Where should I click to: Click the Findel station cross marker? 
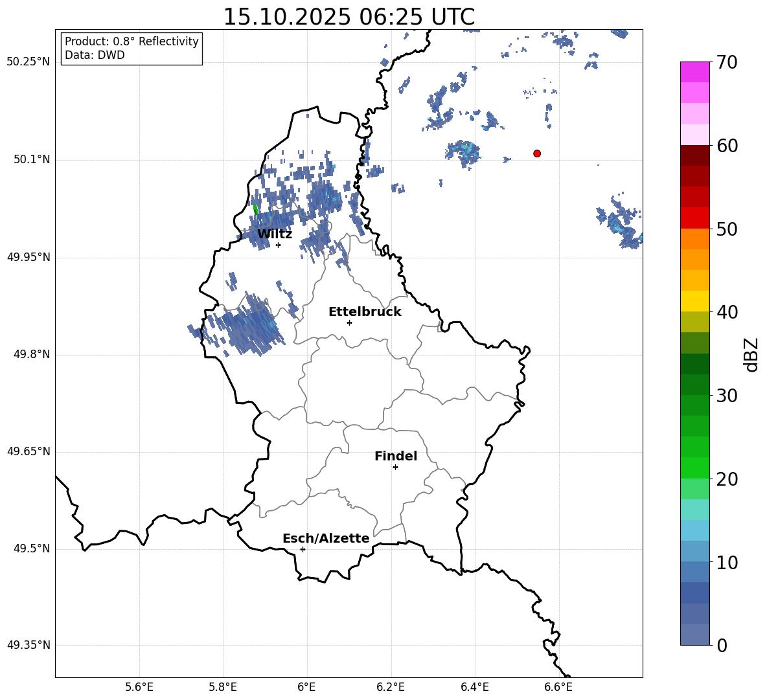pos(395,468)
